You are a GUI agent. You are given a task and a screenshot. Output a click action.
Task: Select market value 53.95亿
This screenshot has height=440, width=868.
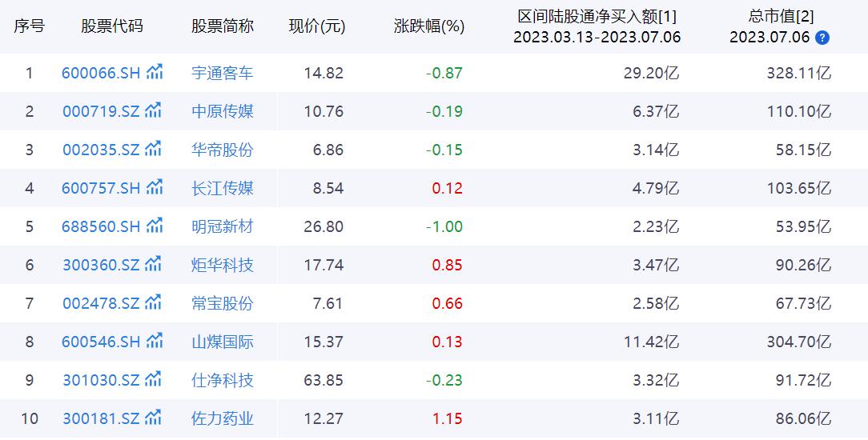click(x=803, y=226)
